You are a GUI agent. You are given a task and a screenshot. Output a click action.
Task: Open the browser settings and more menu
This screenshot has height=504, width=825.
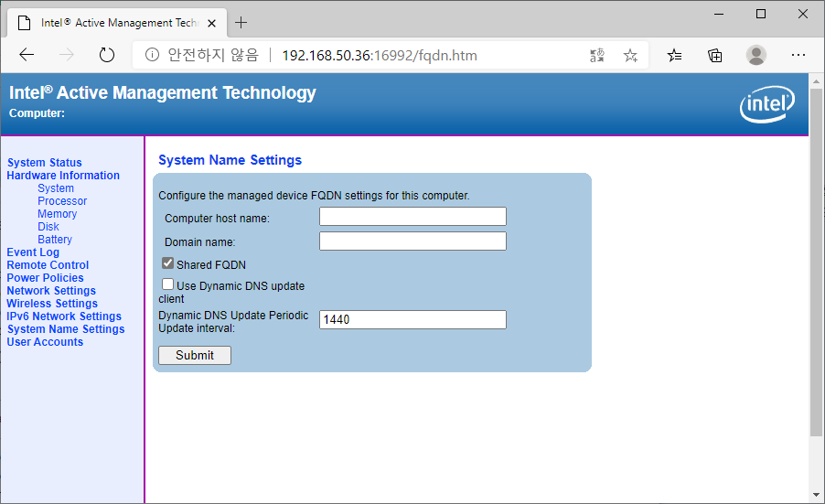pyautogui.click(x=798, y=55)
